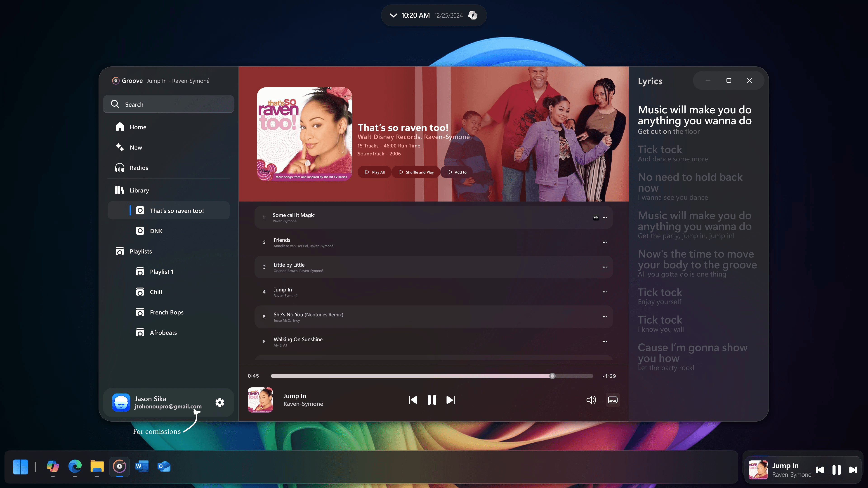Jump to lyric 'Now's the time to move your body'
This screenshot has width=868, height=488.
697,263
